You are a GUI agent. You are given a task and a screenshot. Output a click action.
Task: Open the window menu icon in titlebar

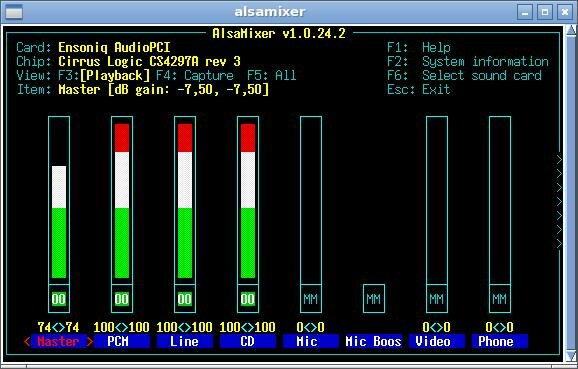pos(14,13)
